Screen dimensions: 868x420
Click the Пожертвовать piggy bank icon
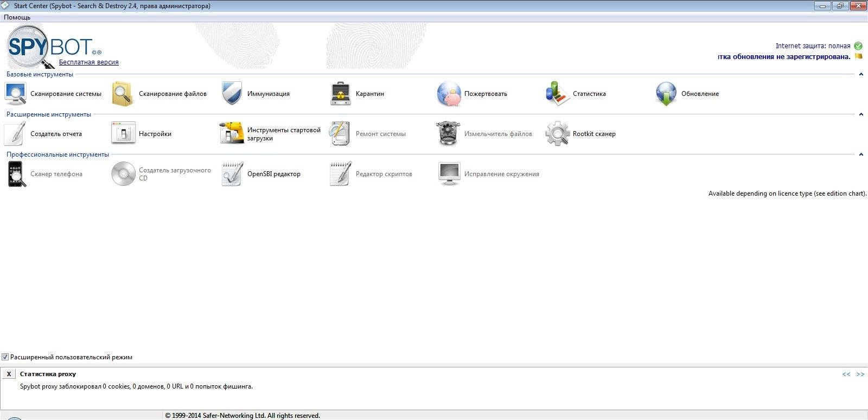tap(449, 93)
